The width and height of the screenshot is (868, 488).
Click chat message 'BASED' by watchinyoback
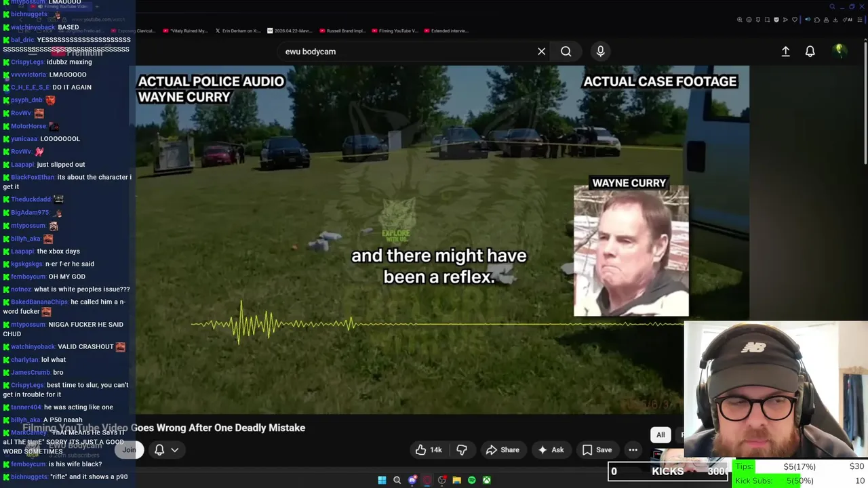click(68, 27)
